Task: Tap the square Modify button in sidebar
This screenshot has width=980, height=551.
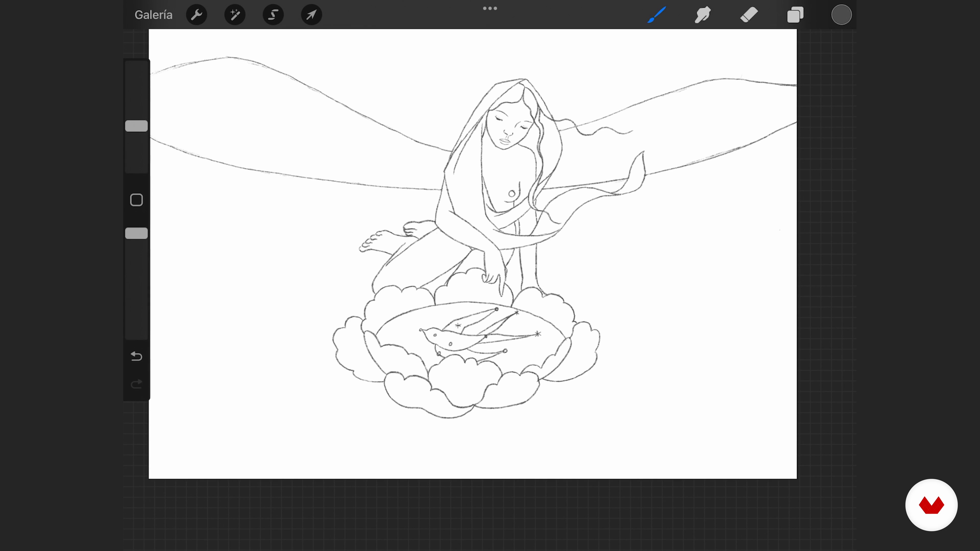Action: pos(137,200)
